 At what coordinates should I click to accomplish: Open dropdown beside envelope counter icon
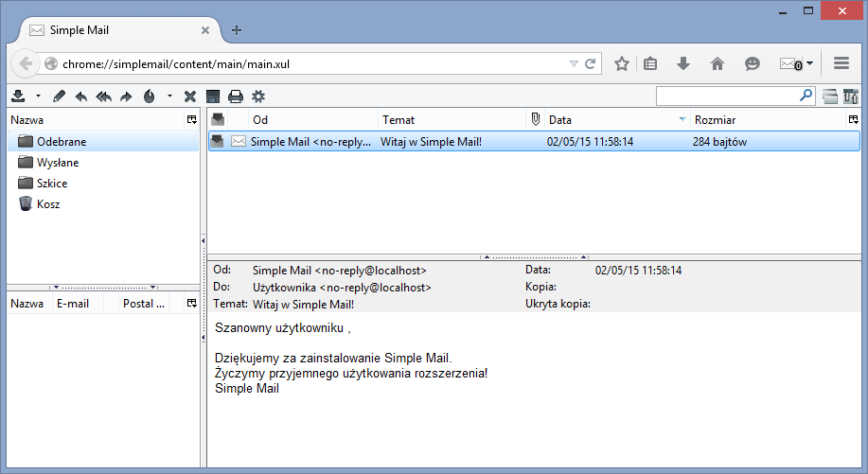(810, 63)
